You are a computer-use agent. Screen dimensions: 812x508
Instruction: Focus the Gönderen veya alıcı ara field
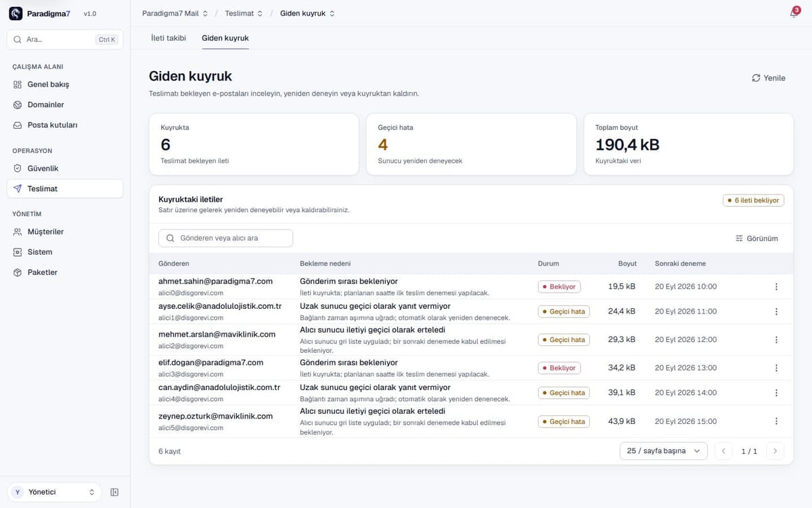coord(225,238)
